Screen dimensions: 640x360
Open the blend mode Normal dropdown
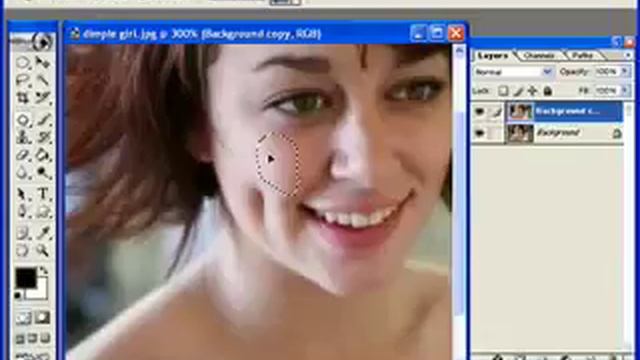pos(548,72)
